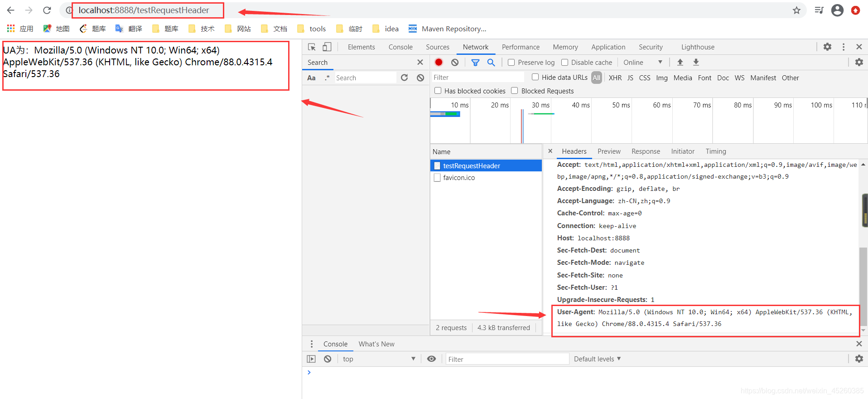Open the Application tab
The width and height of the screenshot is (868, 399).
click(608, 47)
